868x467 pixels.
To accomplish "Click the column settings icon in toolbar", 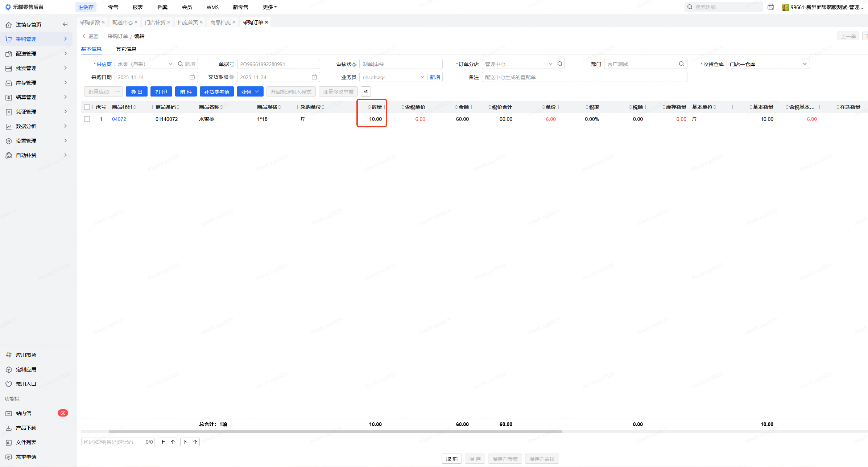I will click(365, 91).
